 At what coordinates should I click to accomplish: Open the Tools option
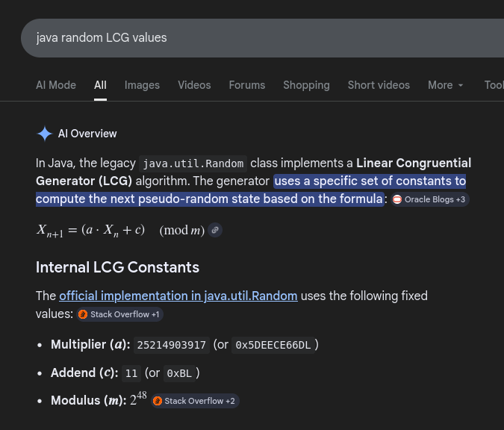click(x=494, y=85)
